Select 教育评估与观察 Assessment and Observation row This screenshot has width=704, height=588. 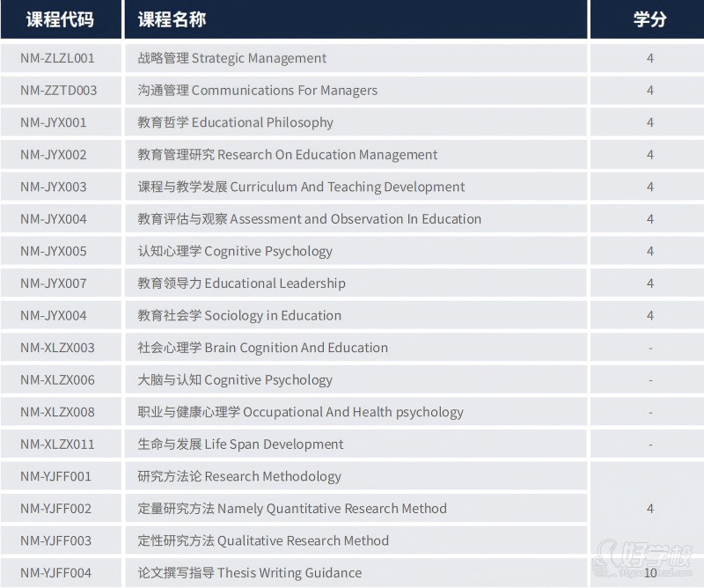310,219
